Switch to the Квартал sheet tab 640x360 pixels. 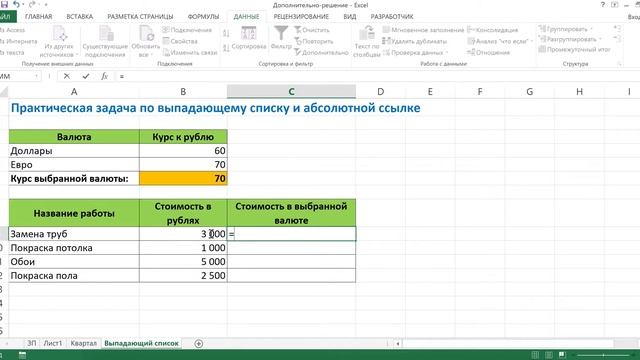(x=84, y=343)
